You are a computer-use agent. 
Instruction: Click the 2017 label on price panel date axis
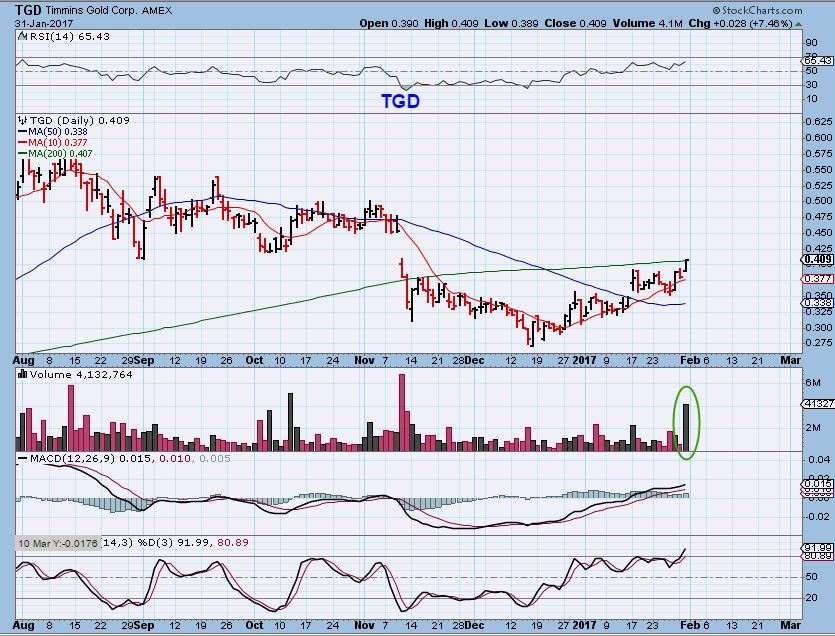(585, 361)
